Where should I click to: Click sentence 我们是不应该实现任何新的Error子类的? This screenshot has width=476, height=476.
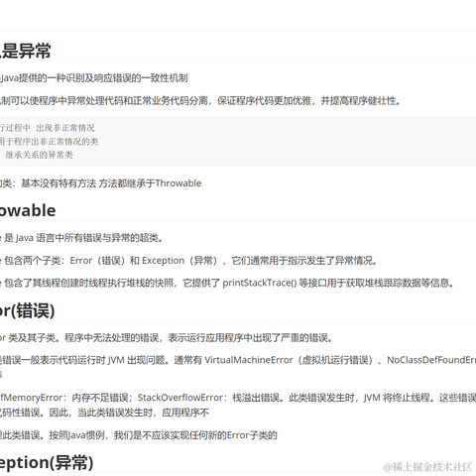pyautogui.click(x=195, y=435)
